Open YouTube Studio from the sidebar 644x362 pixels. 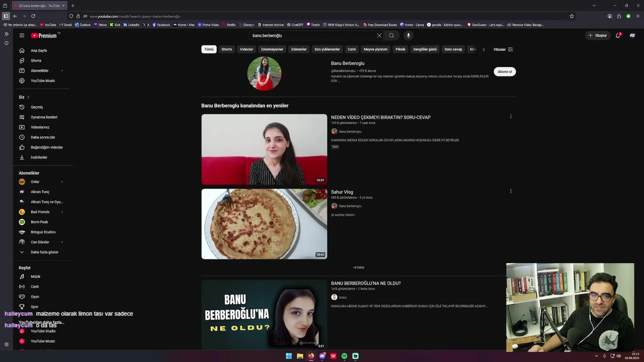43,331
